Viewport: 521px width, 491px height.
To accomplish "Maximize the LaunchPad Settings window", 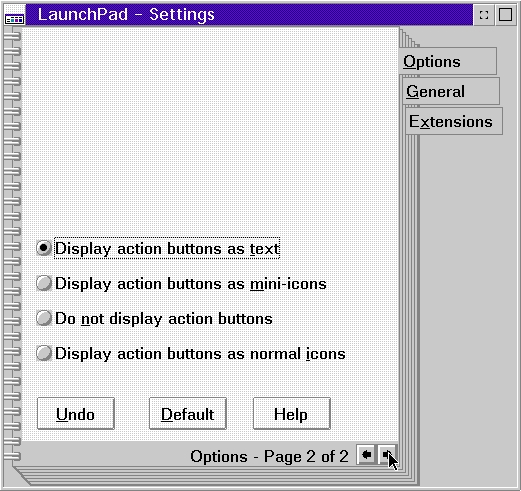I will pyautogui.click(x=505, y=15).
